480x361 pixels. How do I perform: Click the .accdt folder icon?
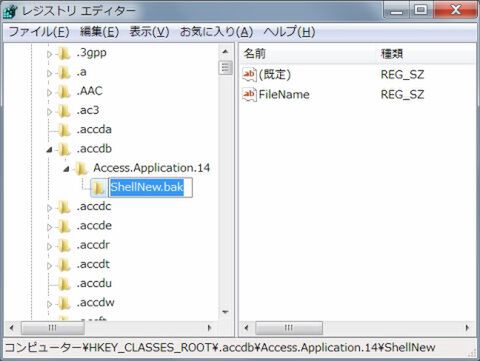coord(64,265)
